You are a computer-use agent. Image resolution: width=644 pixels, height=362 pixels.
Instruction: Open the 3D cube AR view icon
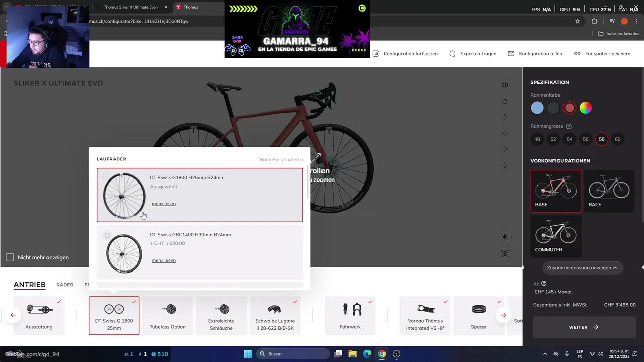click(x=505, y=254)
